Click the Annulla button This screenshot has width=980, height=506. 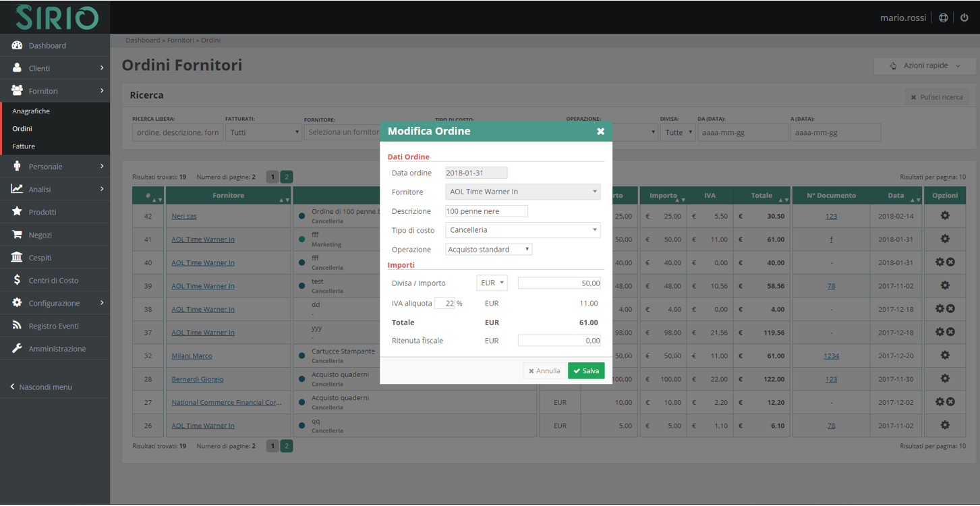point(544,371)
